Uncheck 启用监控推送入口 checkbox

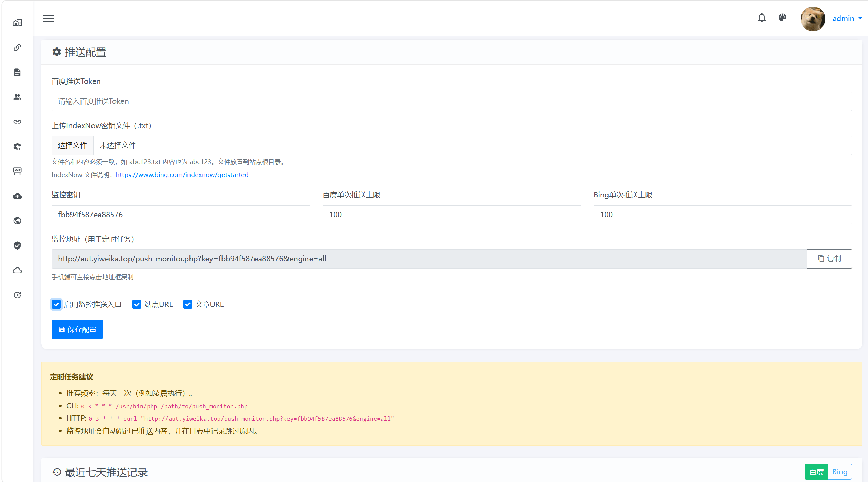56,305
